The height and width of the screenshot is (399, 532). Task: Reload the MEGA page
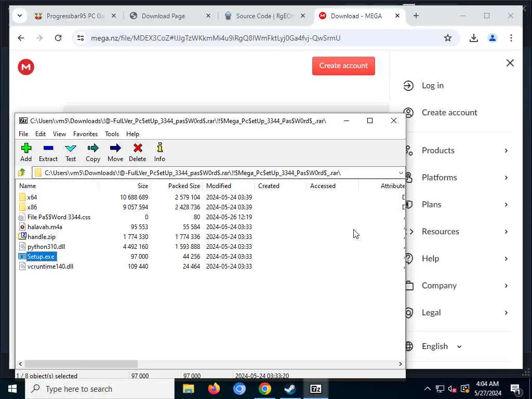58,38
